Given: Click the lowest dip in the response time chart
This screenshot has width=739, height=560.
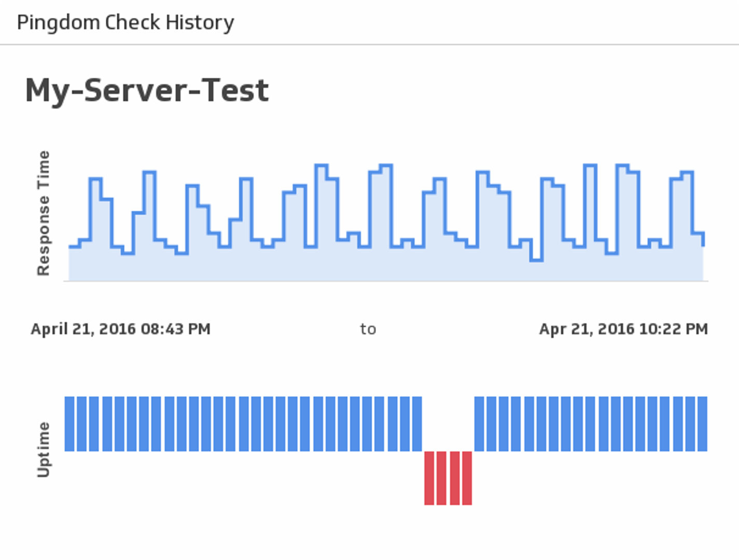Looking at the screenshot, I should (537, 260).
